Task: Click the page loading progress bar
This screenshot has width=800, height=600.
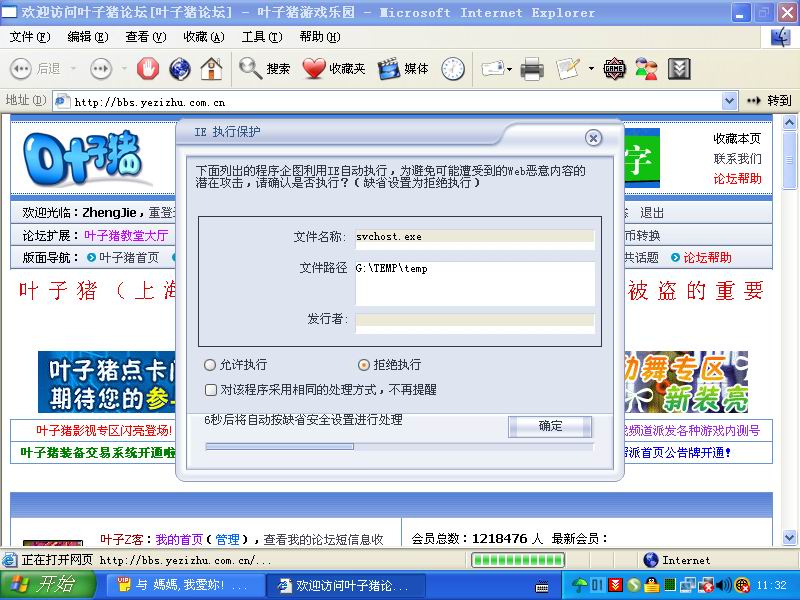Action: tap(517, 560)
